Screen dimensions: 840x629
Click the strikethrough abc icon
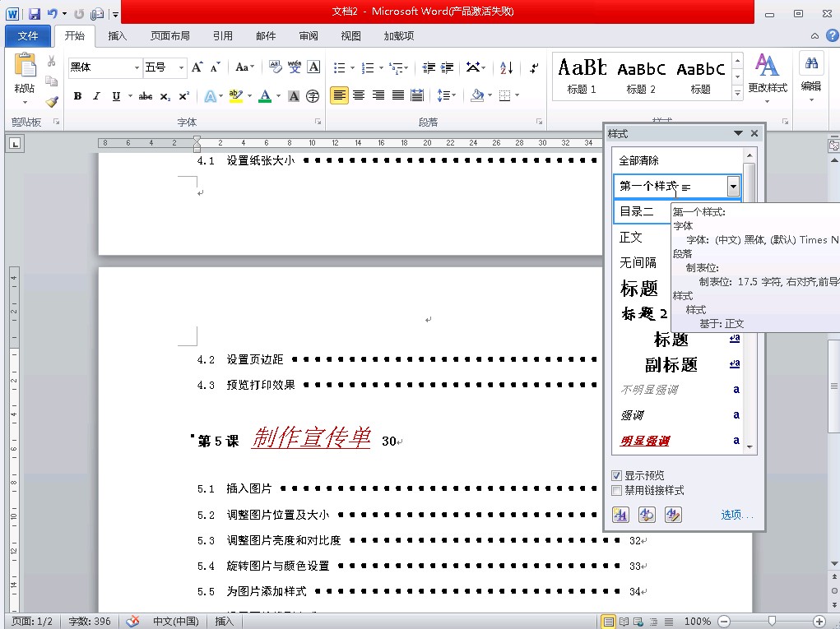coord(146,96)
